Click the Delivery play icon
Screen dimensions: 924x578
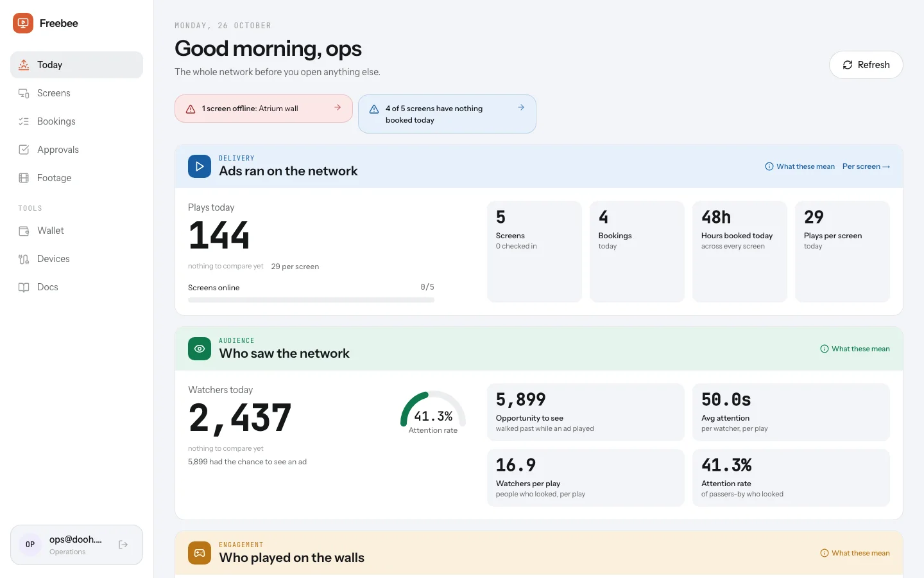(200, 166)
